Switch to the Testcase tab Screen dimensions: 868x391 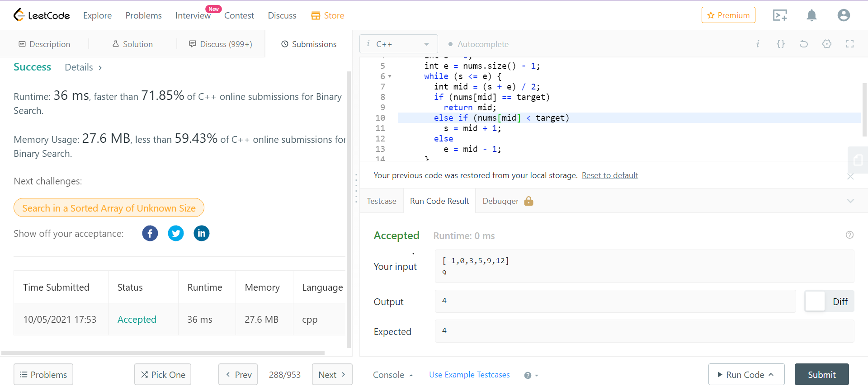[382, 201]
